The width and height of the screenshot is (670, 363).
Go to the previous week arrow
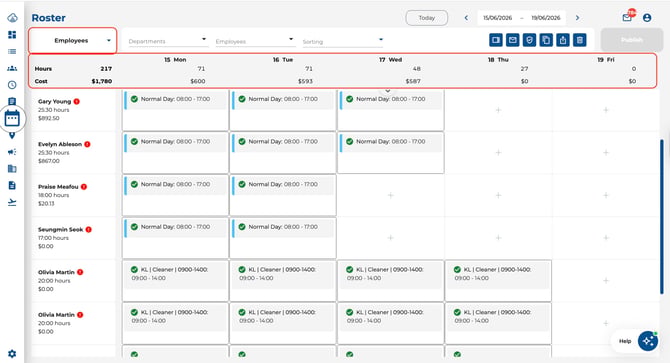pos(466,18)
